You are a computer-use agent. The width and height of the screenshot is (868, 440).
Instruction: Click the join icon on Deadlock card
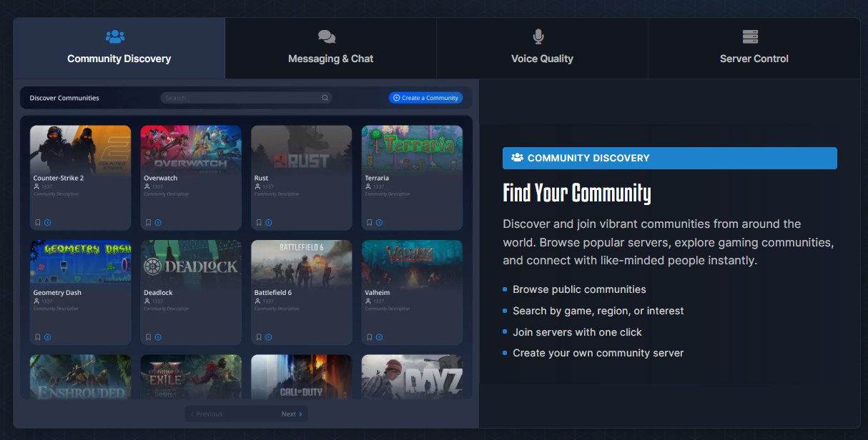[x=158, y=337]
